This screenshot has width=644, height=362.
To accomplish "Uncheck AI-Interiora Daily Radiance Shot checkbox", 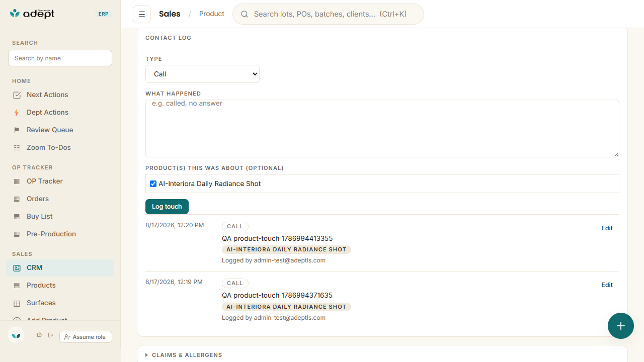I will click(153, 184).
